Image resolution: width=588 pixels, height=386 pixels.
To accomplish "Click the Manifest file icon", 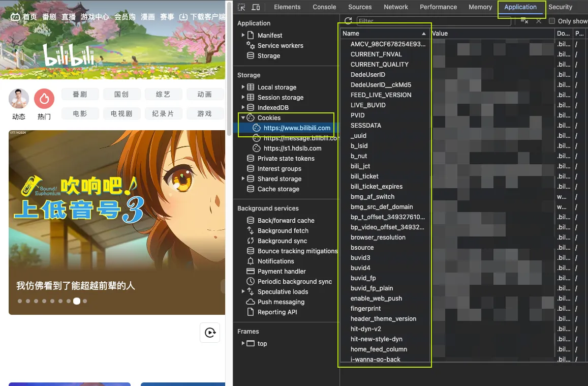I will click(251, 35).
